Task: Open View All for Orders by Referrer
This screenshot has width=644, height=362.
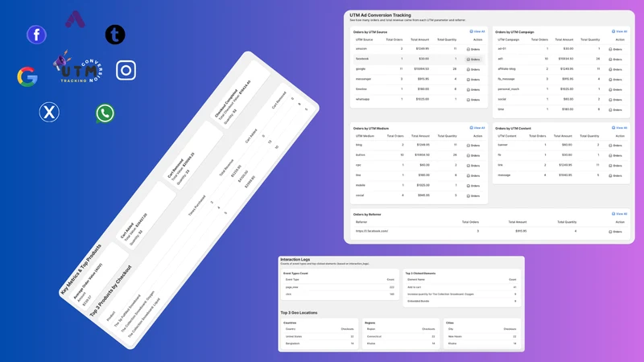Action: tap(619, 214)
